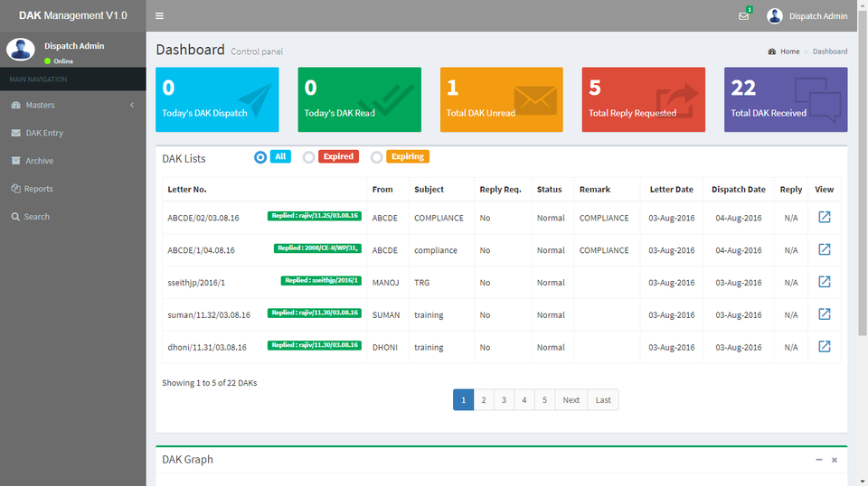Select the All radio filter
The width and height of the screenshot is (868, 486).
(260, 157)
